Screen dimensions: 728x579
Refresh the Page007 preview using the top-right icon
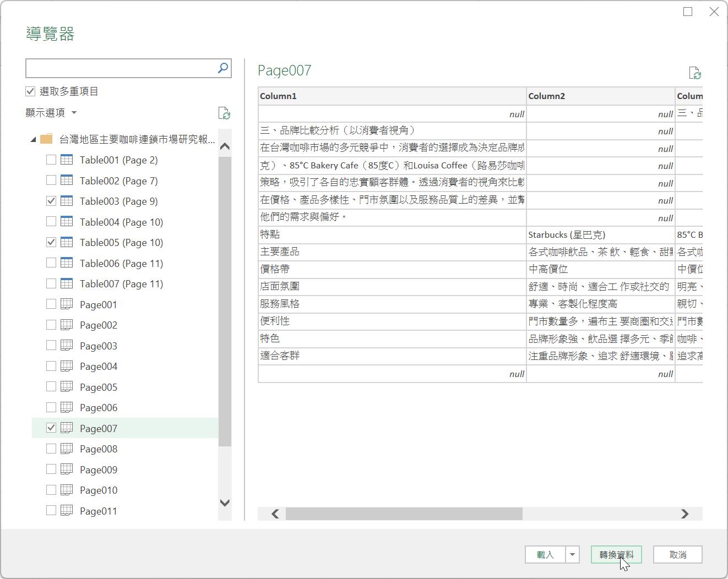[694, 73]
